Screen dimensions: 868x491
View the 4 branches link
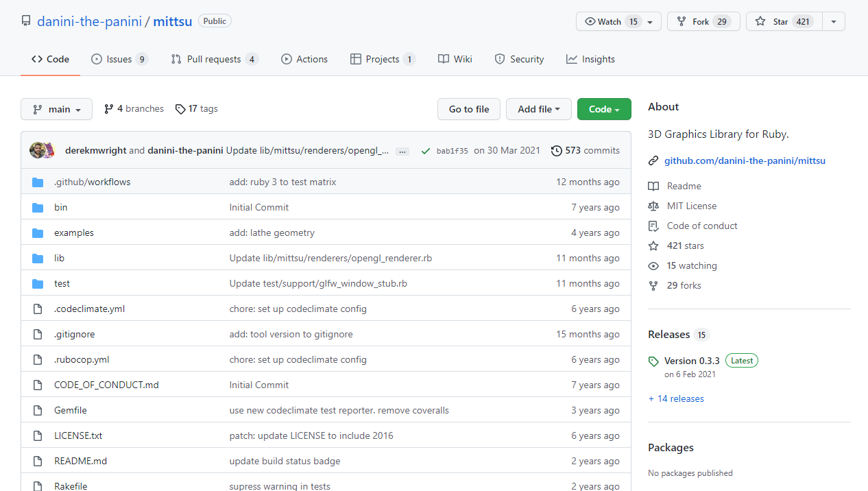134,108
